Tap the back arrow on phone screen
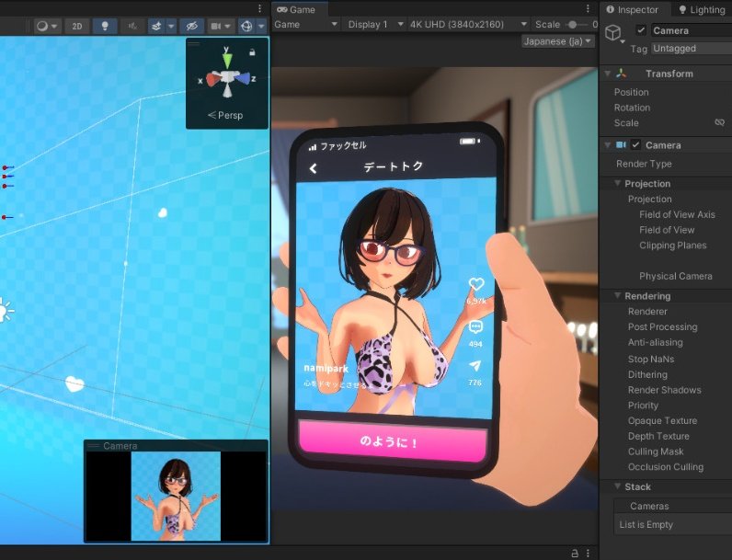The width and height of the screenshot is (732, 560). pos(314,168)
